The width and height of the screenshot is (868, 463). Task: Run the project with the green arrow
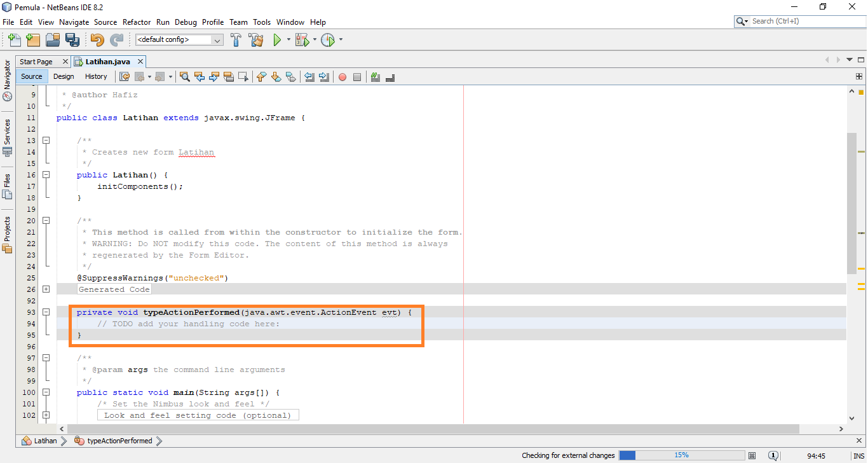[278, 39]
